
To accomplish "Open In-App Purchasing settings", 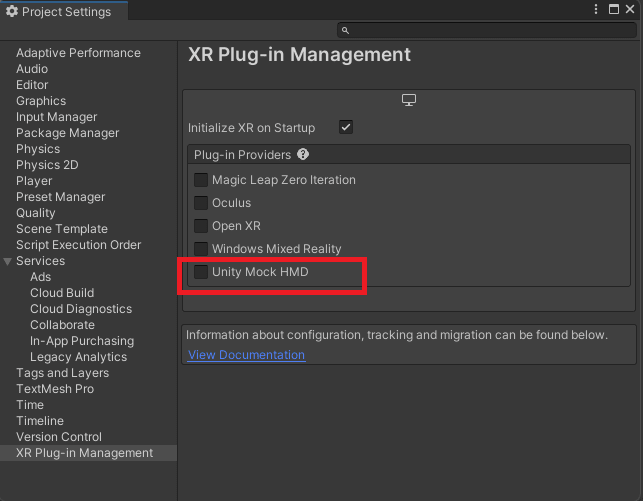I will tap(82, 341).
